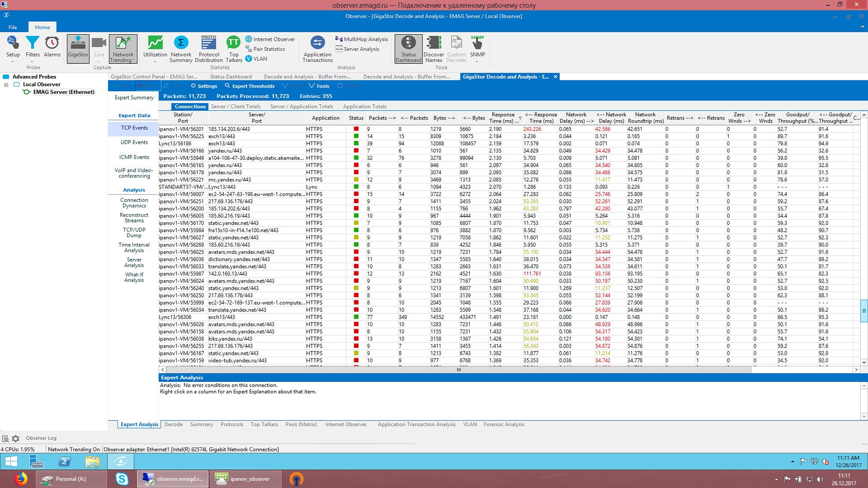The height and width of the screenshot is (488, 868).
Task: Toggle the GigaStor capture button
Action: pyautogui.click(x=78, y=48)
